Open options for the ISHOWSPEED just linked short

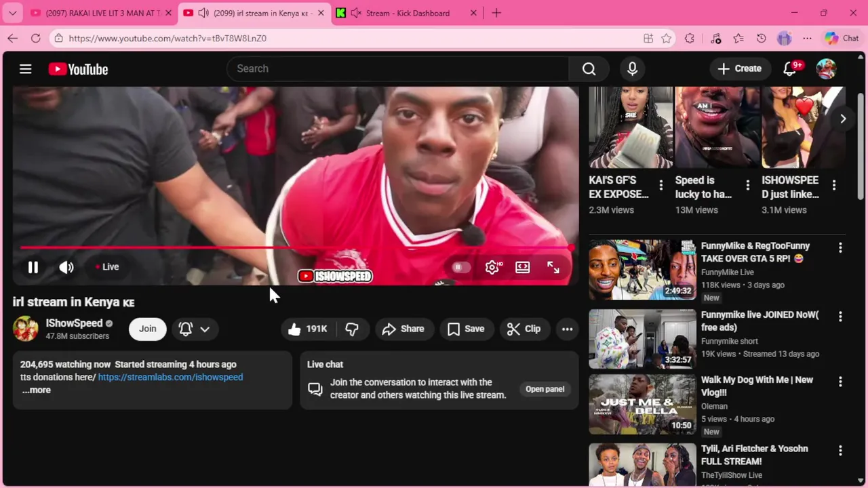(833, 185)
